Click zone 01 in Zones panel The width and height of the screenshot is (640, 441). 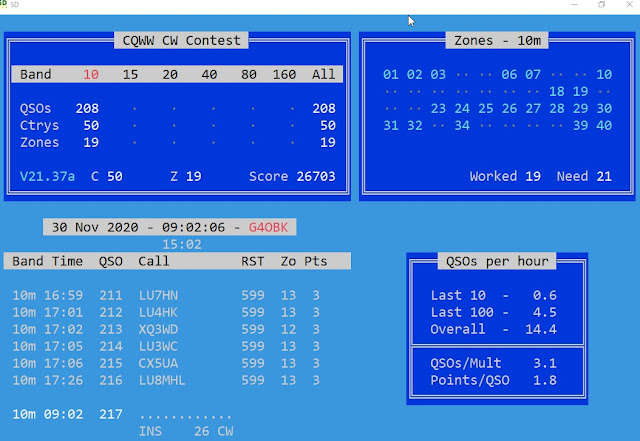391,74
